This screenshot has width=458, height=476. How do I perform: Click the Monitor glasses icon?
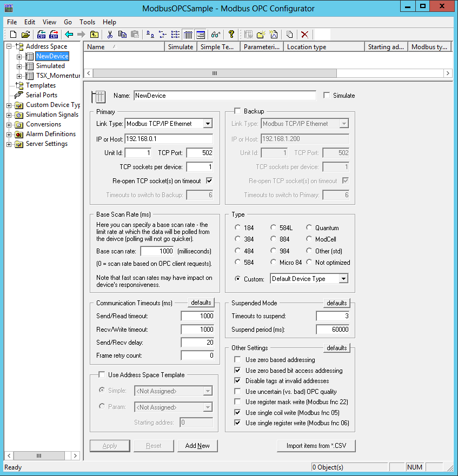coord(216,35)
